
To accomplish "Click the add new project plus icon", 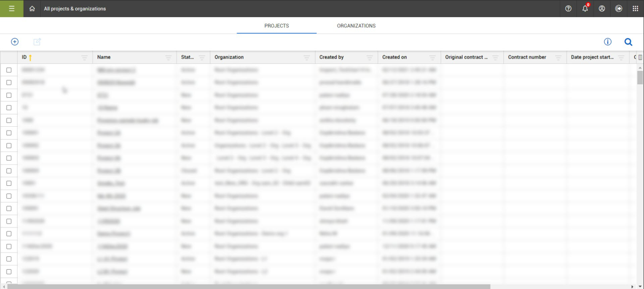I will point(14,42).
